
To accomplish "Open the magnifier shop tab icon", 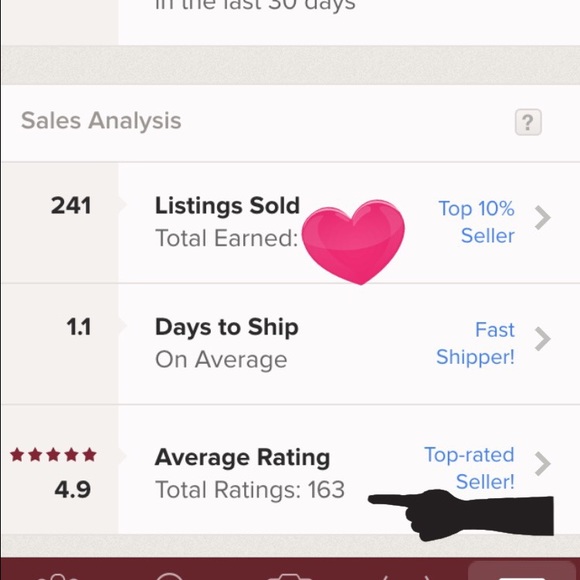I will coord(170,576).
